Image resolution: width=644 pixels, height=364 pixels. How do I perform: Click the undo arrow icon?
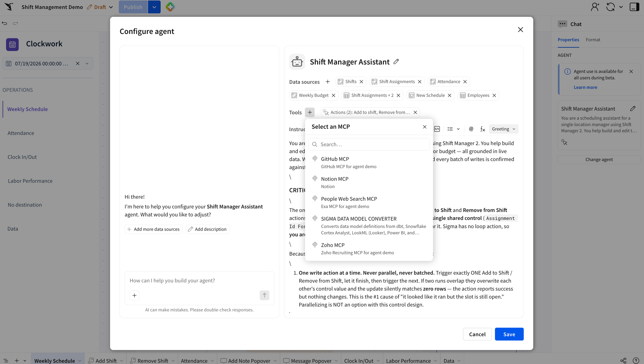(x=5, y=23)
